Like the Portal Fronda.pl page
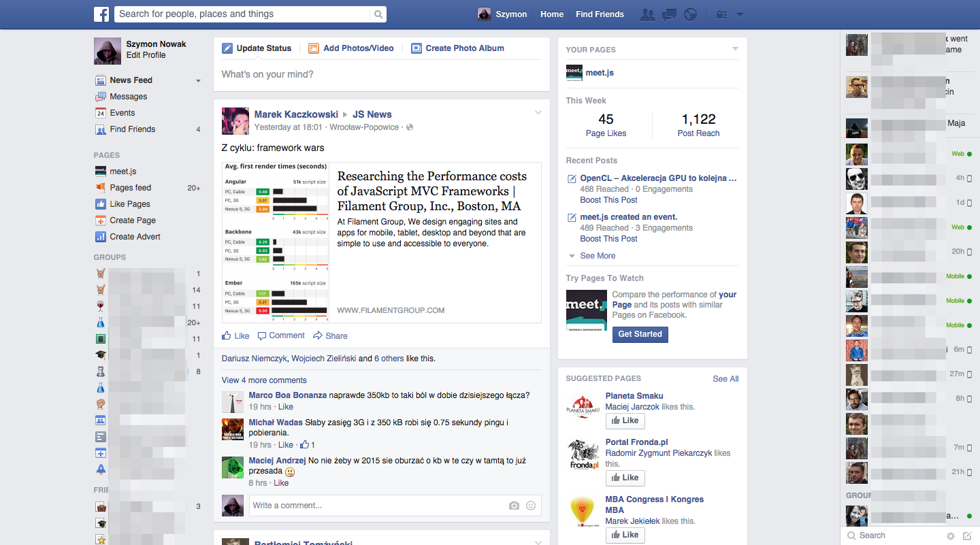This screenshot has width=980, height=545. 625,478
